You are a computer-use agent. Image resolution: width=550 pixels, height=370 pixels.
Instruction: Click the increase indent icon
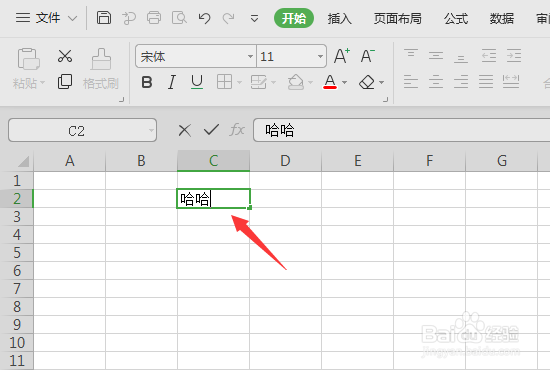[514, 55]
